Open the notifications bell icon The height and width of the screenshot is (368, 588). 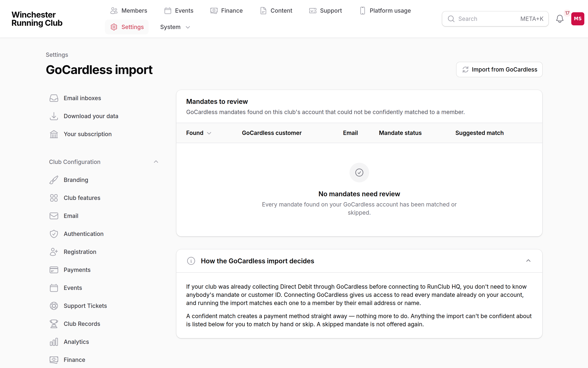[x=560, y=19]
